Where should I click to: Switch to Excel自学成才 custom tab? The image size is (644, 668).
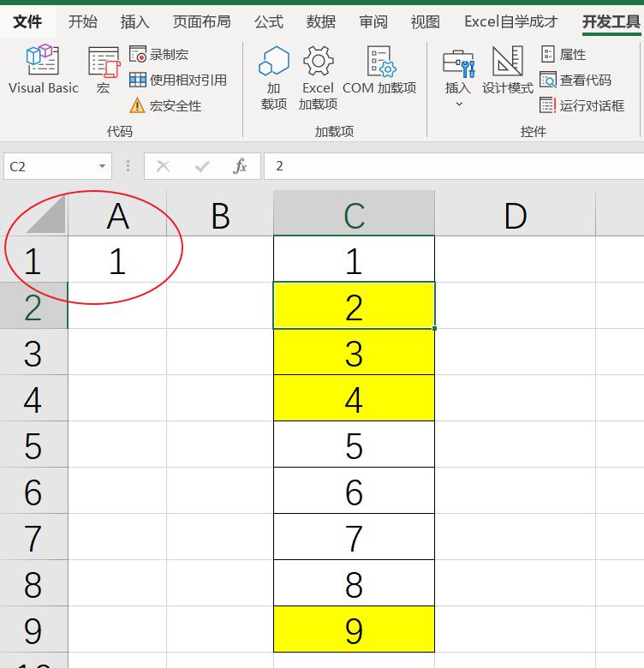coord(510,21)
